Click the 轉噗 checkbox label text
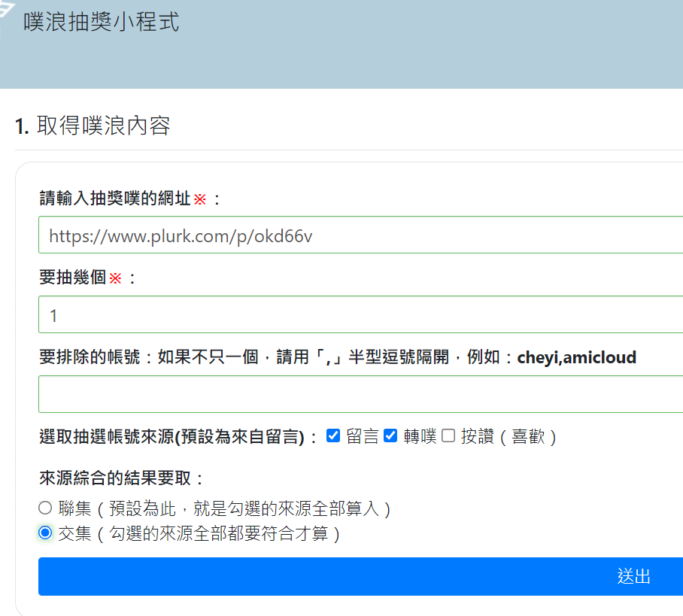This screenshot has height=616, width=683. click(x=420, y=436)
